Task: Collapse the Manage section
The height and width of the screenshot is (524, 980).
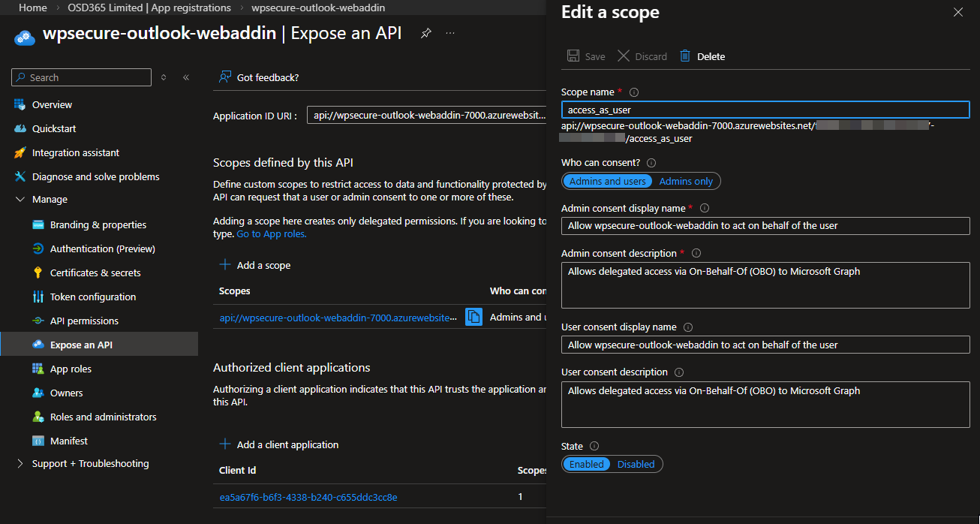Action: coord(20,200)
